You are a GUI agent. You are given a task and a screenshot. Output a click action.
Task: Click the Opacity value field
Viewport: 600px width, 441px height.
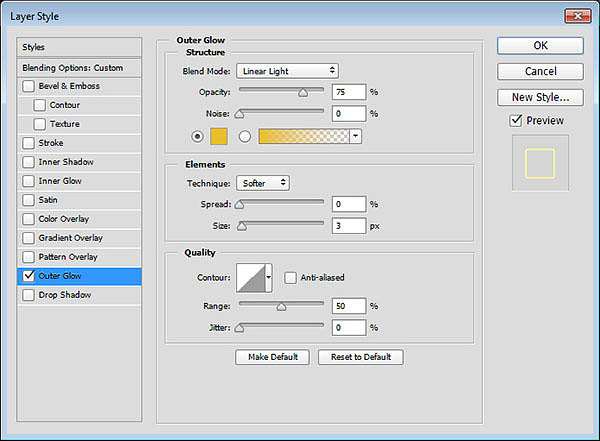point(349,92)
